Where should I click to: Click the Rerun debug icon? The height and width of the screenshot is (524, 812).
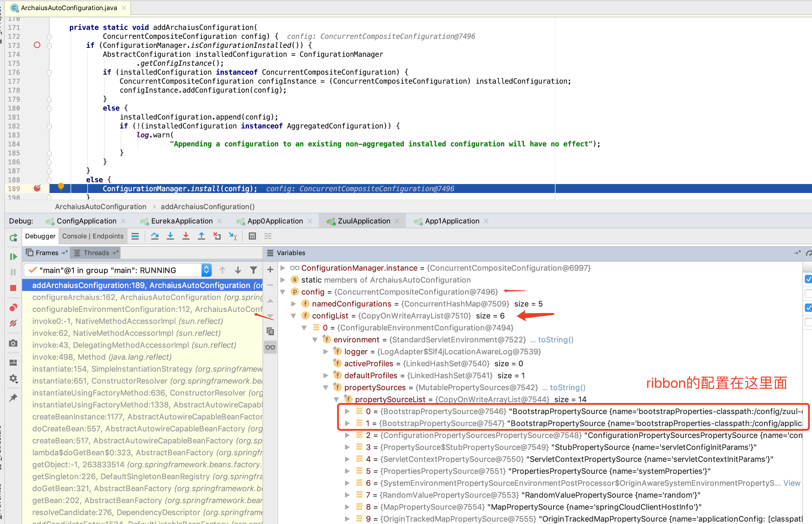click(13, 238)
